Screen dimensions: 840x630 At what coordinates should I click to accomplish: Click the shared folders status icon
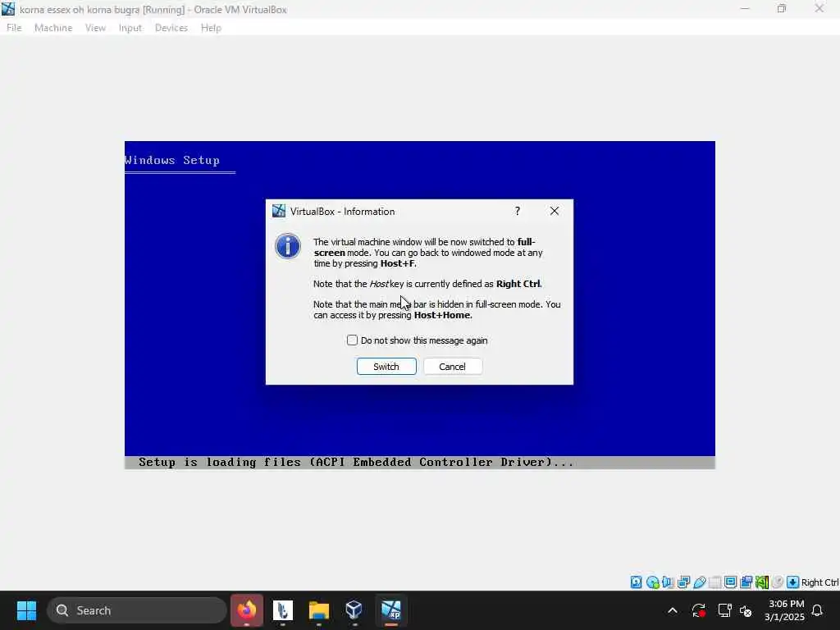click(x=714, y=582)
